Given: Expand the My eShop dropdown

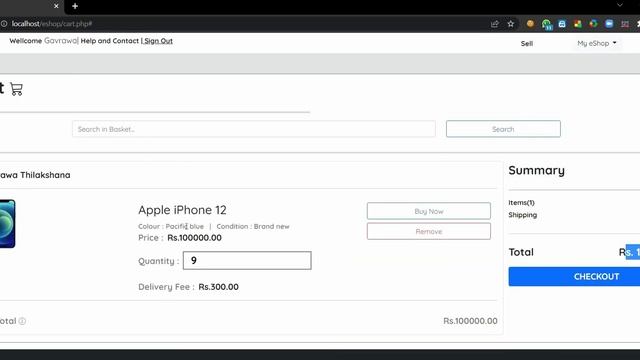Looking at the screenshot, I should coord(597,43).
